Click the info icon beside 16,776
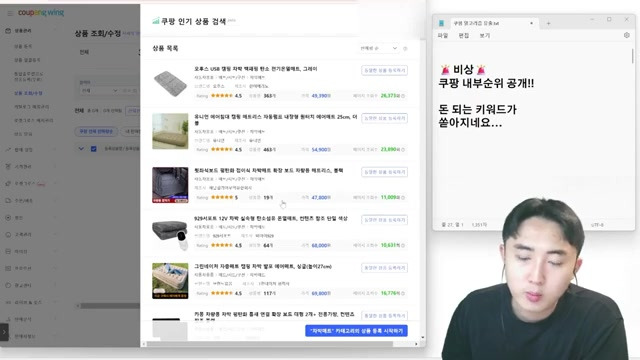Viewport: 640px width, 360px height. pos(403,293)
